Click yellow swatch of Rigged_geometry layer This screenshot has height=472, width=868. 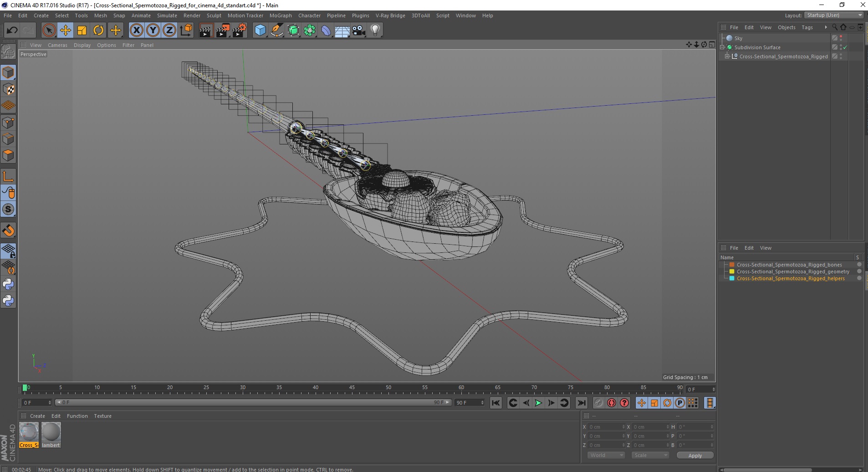[732, 272]
